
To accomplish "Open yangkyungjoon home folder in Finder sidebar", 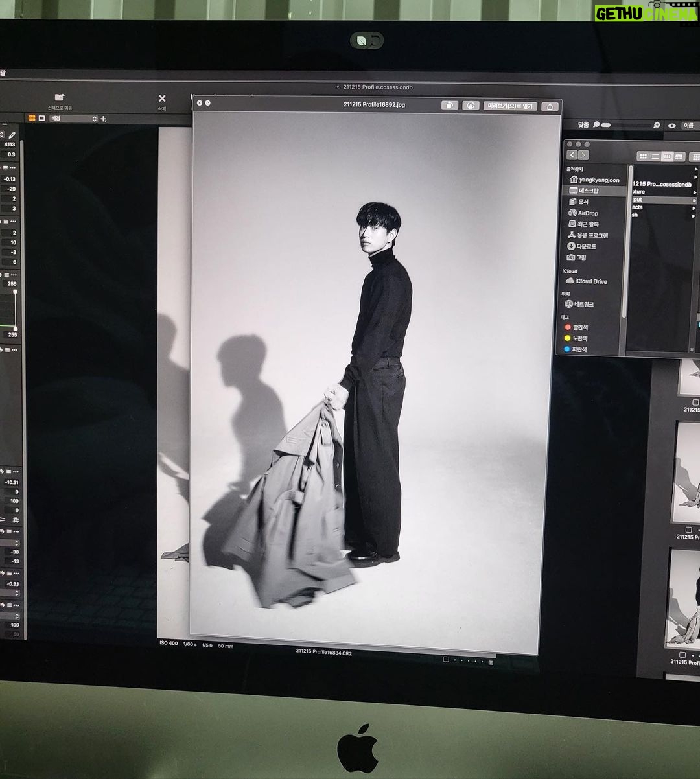I will (594, 180).
